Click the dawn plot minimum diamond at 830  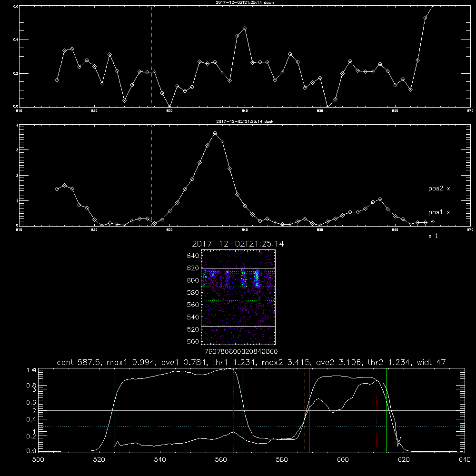[x=169, y=107]
